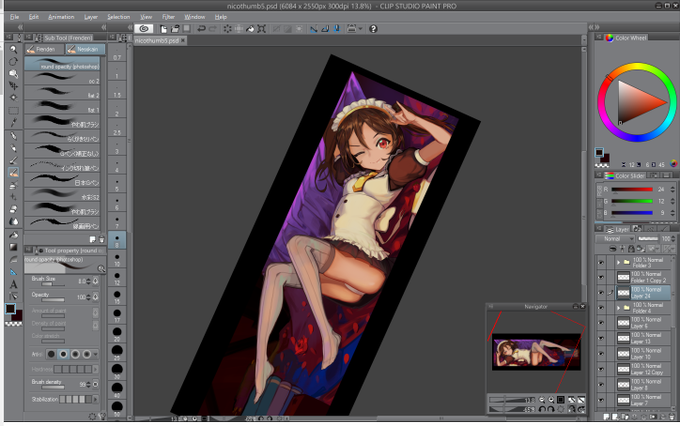Select the Eyedropper tool
This screenshot has width=680, height=426.
point(13,123)
